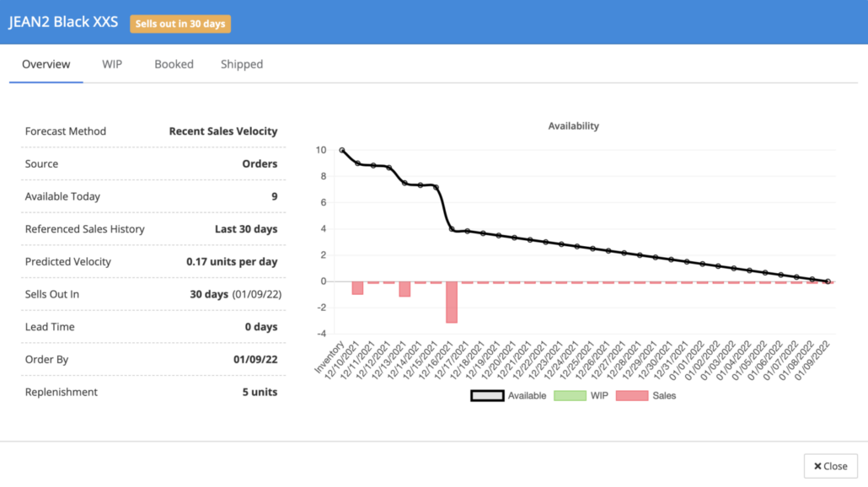This screenshot has height=487, width=868.
Task: Click the Predicted Velocity '0.17 units per day' value
Action: (x=232, y=262)
